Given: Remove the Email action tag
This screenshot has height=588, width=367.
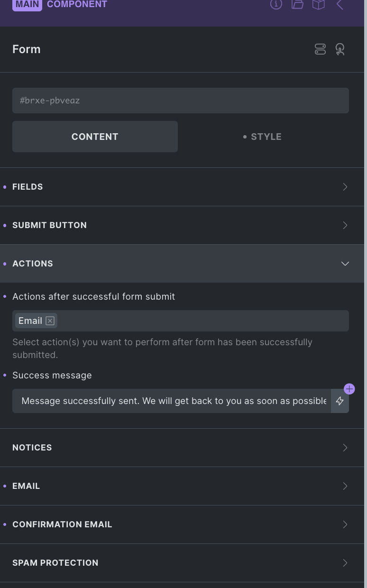Looking at the screenshot, I should (x=50, y=321).
